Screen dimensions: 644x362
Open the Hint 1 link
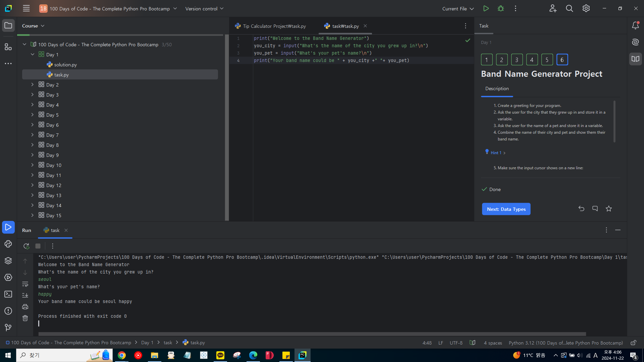[496, 153]
